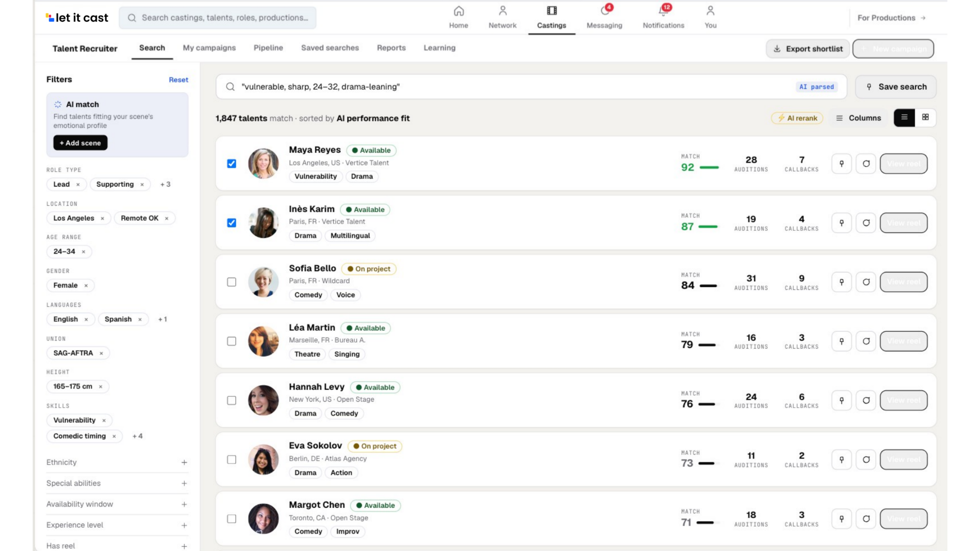
Task: Click the AI rerank button
Action: 797,118
